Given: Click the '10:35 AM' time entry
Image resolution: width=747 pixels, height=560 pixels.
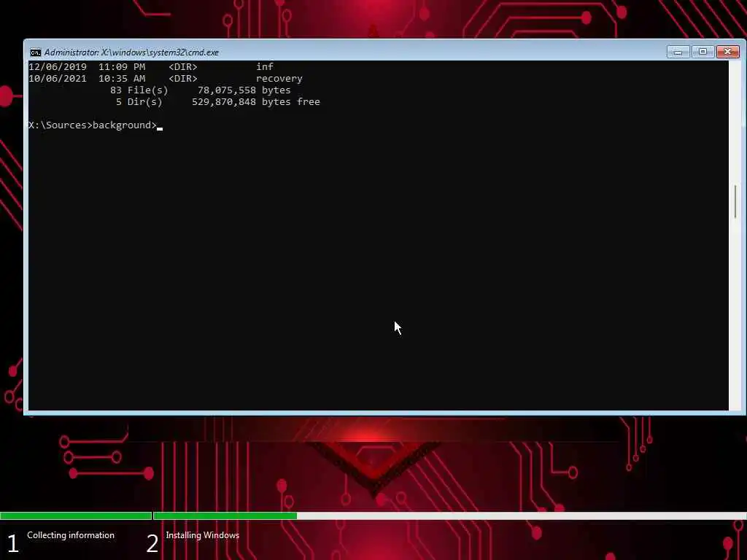Looking at the screenshot, I should click(122, 79).
